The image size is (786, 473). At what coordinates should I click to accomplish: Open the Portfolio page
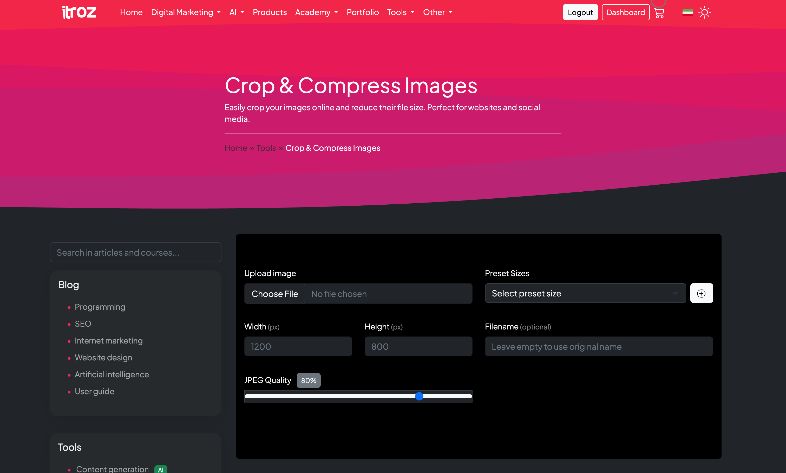click(x=362, y=12)
